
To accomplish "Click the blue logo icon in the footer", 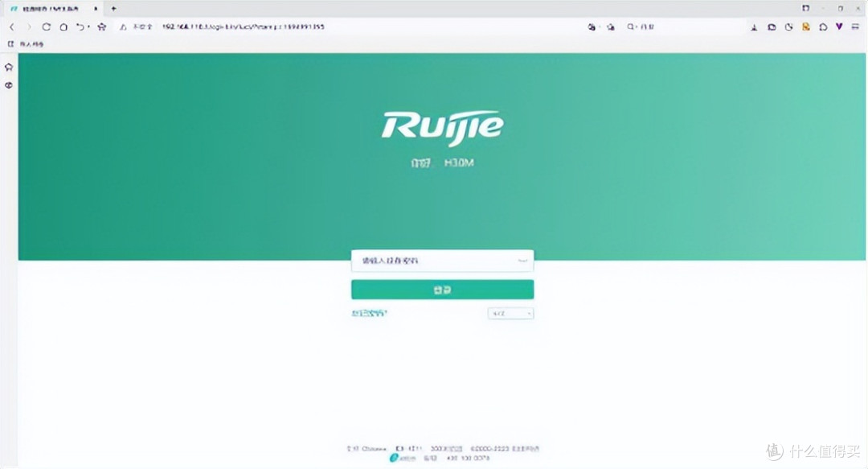I will (x=394, y=458).
